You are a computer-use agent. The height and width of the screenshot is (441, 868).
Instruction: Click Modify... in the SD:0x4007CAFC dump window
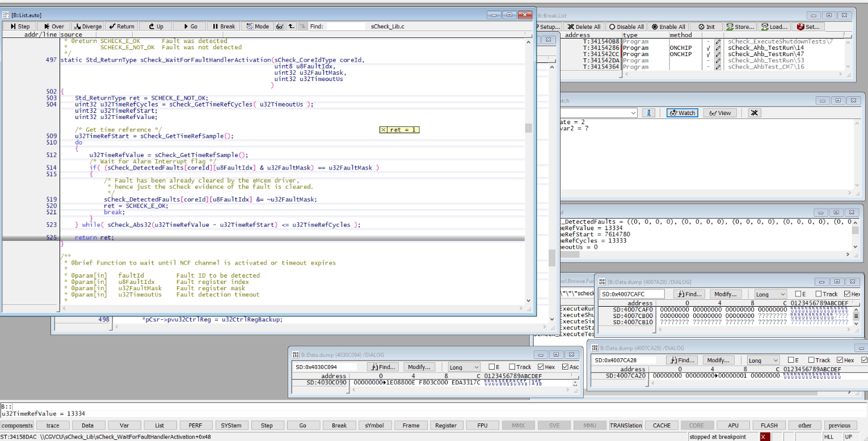[725, 295]
